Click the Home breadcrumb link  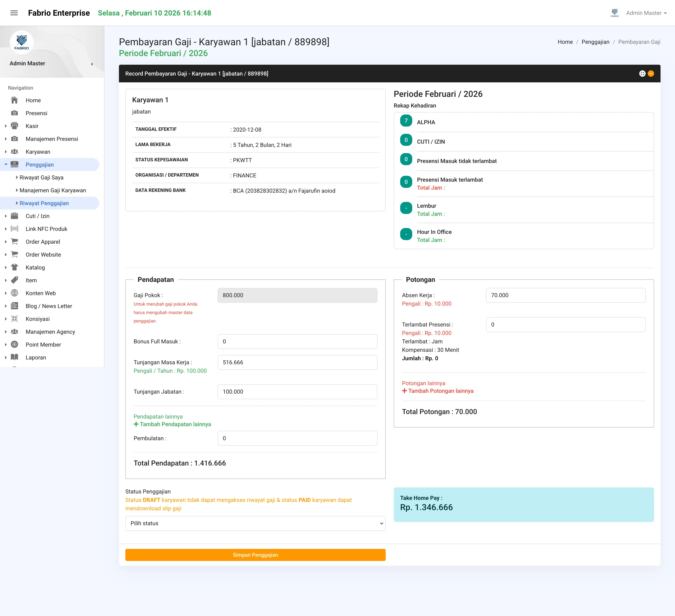[x=565, y=42]
